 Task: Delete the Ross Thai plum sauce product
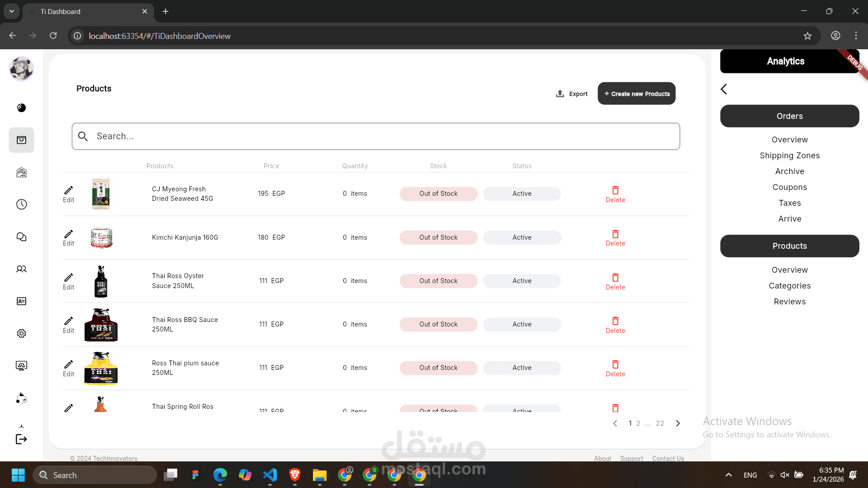coord(615,369)
